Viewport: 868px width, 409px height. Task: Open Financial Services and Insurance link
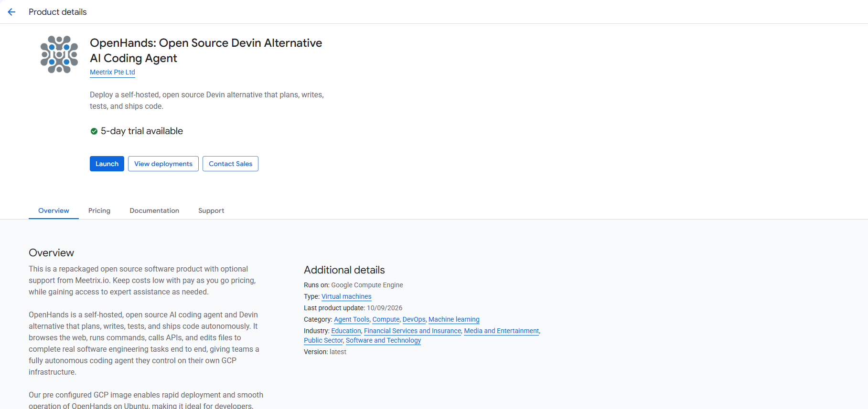[x=413, y=331]
